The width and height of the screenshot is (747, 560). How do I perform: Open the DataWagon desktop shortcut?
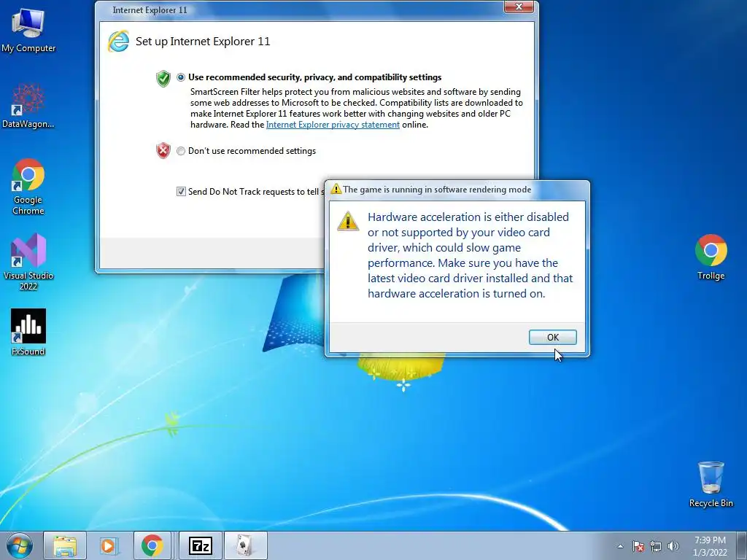(x=28, y=106)
